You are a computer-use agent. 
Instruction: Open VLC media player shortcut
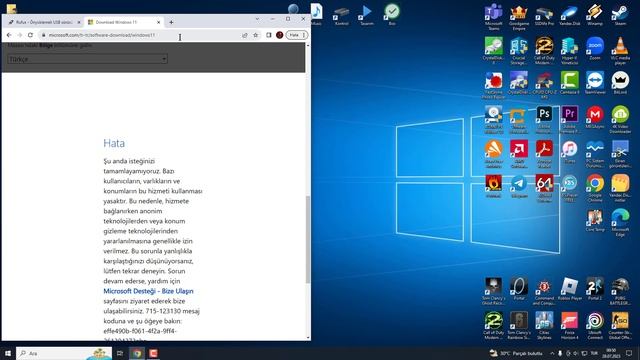click(620, 51)
